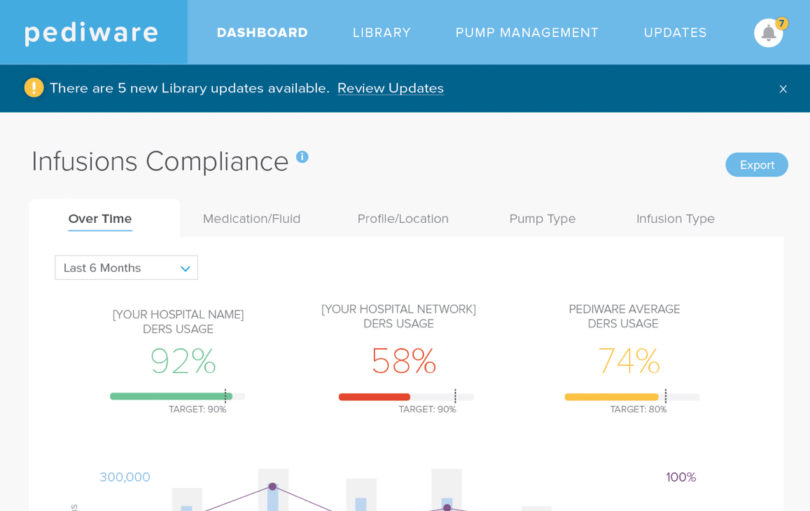Click the info icon beside Infusions Compliance
Image resolution: width=810 pixels, height=511 pixels.
[302, 157]
